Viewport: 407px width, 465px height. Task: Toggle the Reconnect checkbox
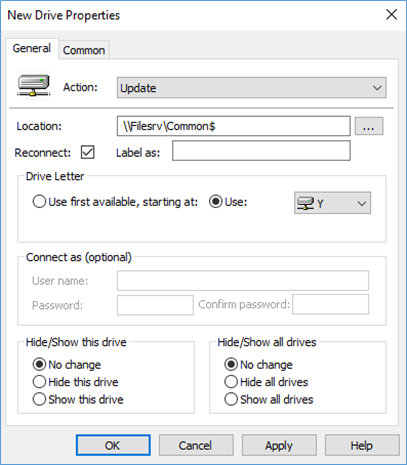coord(88,152)
